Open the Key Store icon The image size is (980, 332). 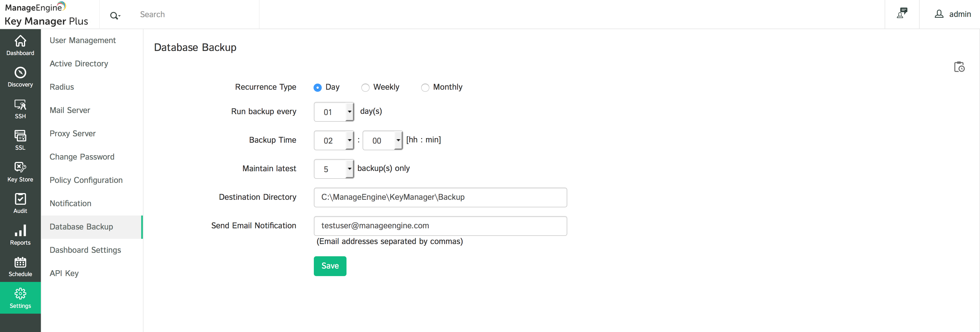click(20, 172)
